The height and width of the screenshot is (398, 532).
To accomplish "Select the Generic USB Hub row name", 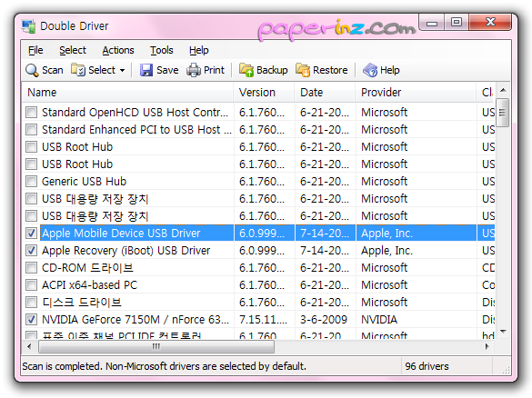I will point(84,182).
